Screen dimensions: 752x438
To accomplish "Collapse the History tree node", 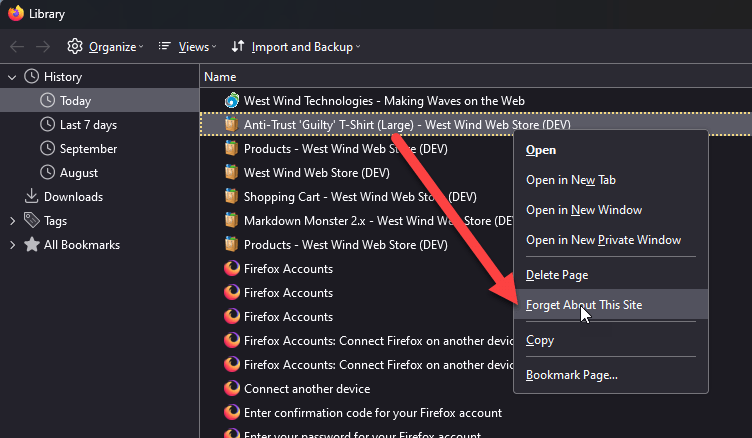I will (12, 77).
